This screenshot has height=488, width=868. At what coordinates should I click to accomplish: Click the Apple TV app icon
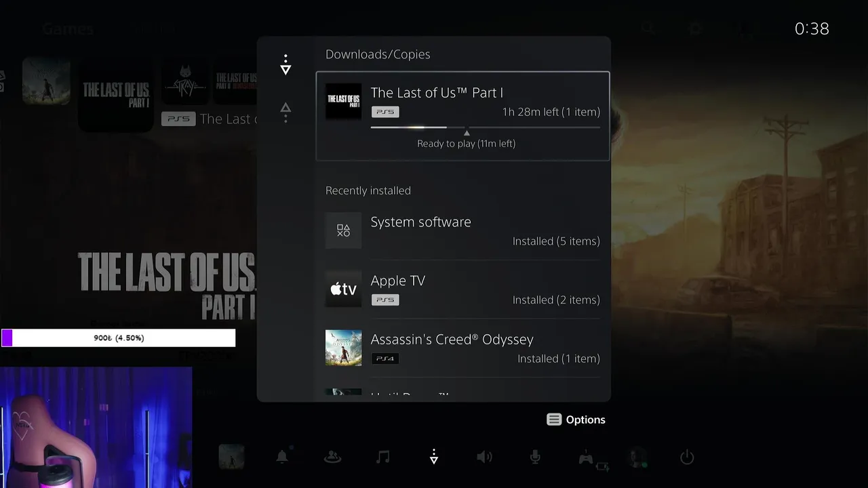coord(343,289)
